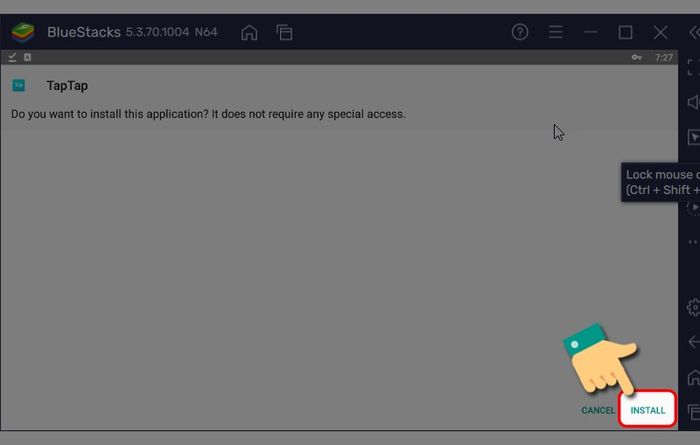This screenshot has height=445, width=700.
Task: Click the CANCEL button
Action: coord(598,410)
